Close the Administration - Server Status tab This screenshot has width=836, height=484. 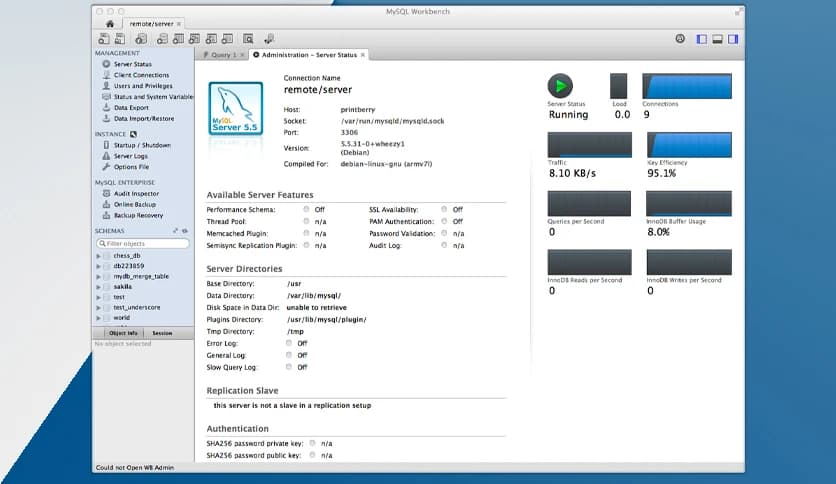(x=363, y=55)
